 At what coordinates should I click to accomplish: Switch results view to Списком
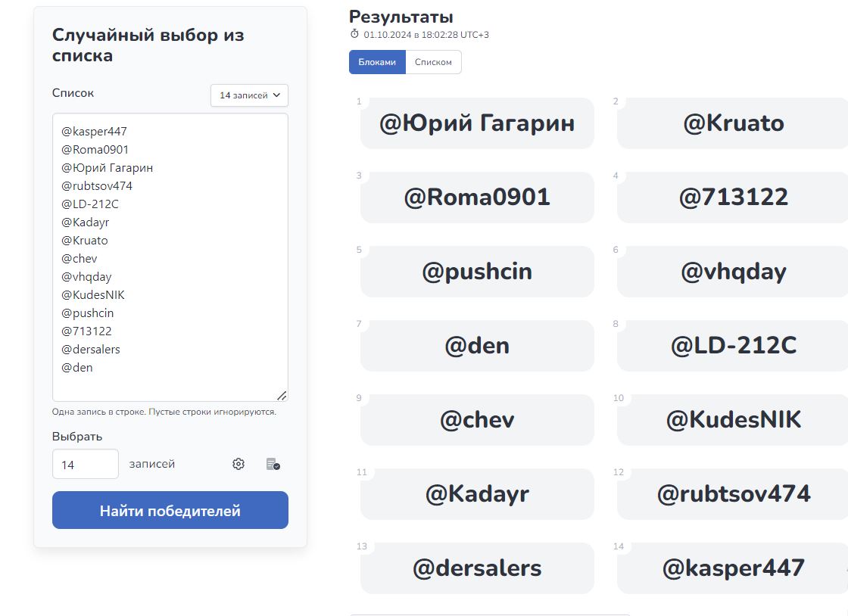coord(433,62)
